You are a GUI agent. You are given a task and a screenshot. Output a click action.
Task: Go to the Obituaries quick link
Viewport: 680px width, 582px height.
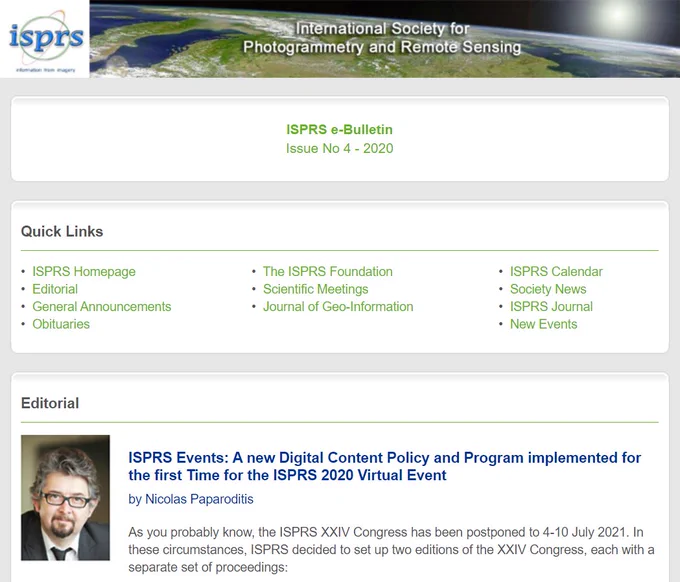pyautogui.click(x=61, y=324)
